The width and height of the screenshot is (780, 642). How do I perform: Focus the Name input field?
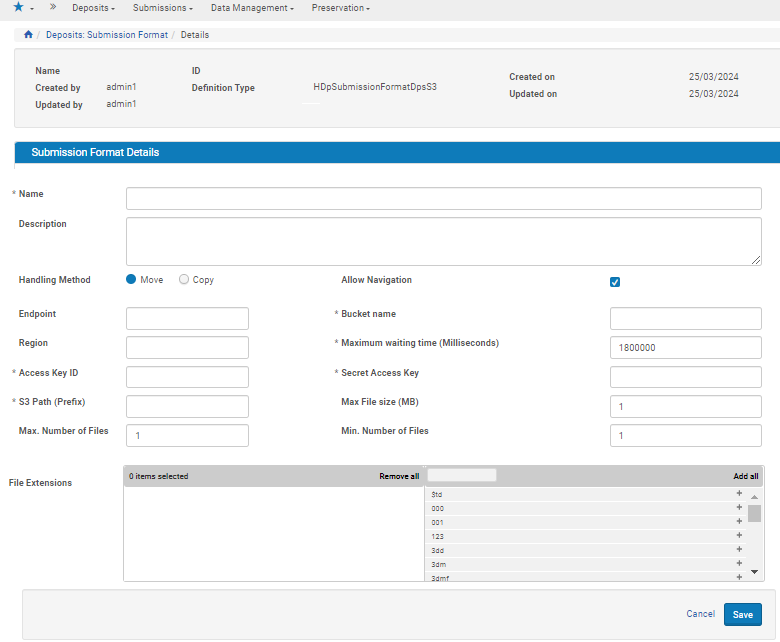444,198
